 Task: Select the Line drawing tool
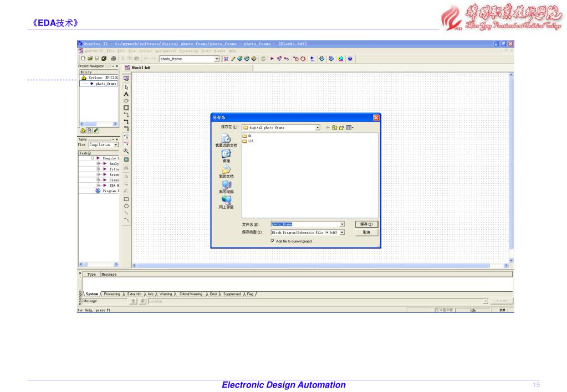click(x=126, y=213)
